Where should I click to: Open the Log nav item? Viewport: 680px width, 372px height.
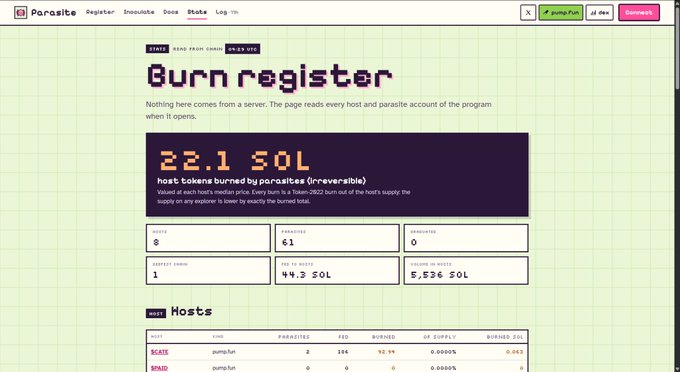click(x=227, y=12)
